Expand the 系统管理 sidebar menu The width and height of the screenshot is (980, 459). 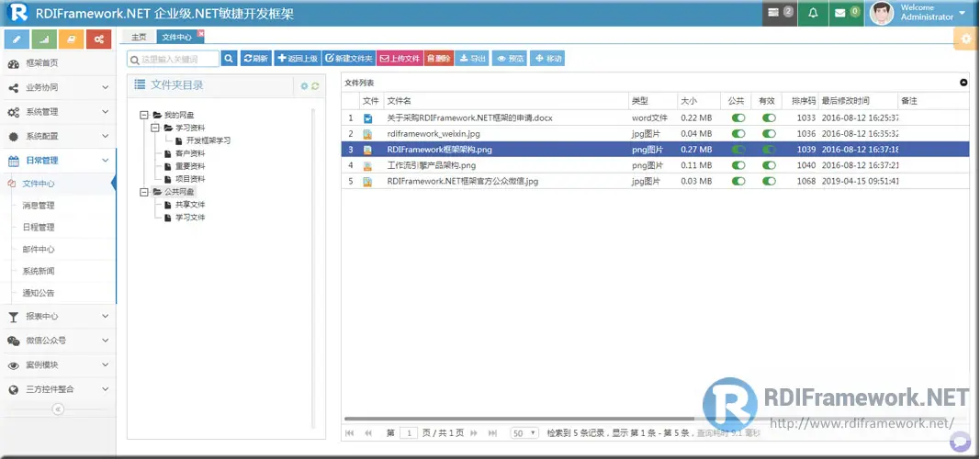(x=58, y=112)
